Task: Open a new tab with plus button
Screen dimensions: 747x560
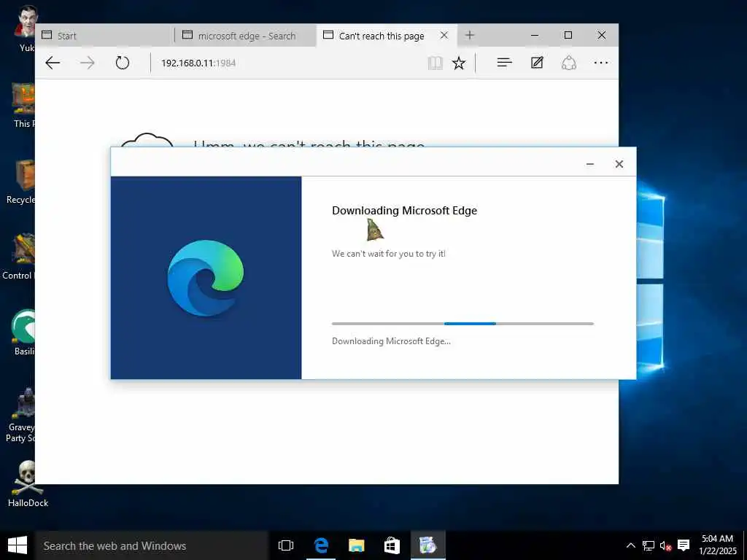Action: [x=470, y=35]
